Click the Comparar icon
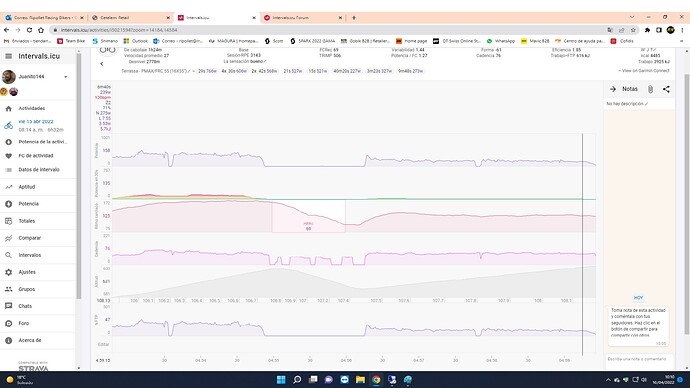Screen dimensions: 690x388 [8, 238]
